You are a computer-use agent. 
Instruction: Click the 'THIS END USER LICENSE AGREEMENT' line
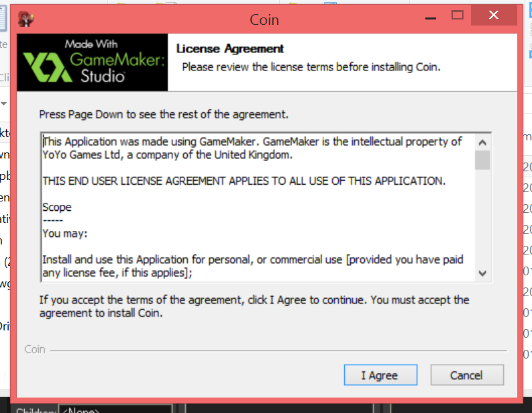coord(244,181)
